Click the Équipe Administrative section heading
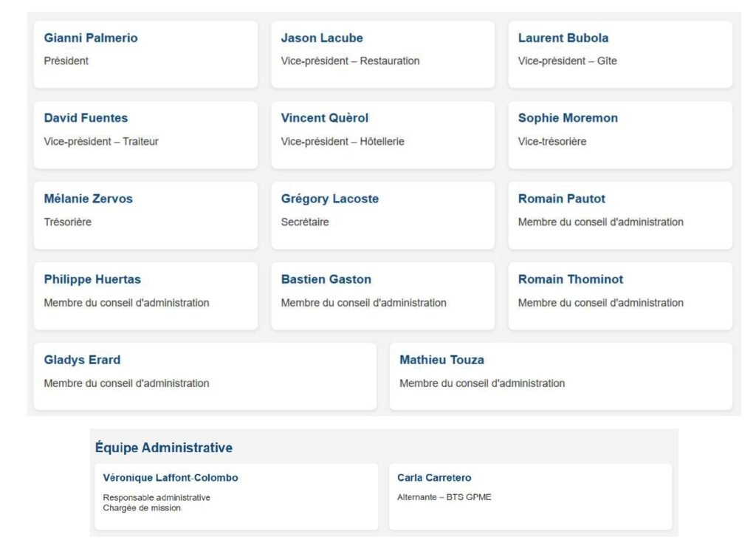The height and width of the screenshot is (554, 756). (164, 448)
